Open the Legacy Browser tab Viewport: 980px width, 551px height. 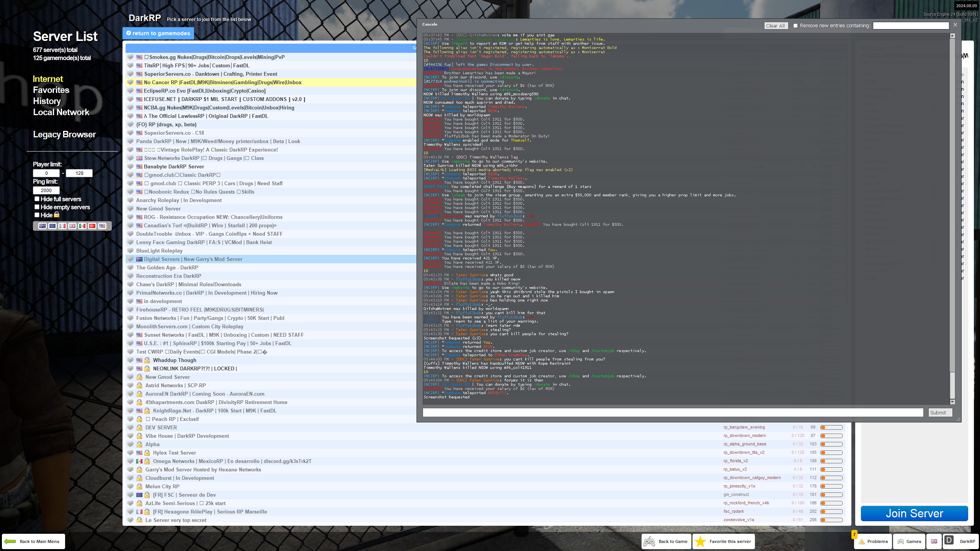(64, 134)
